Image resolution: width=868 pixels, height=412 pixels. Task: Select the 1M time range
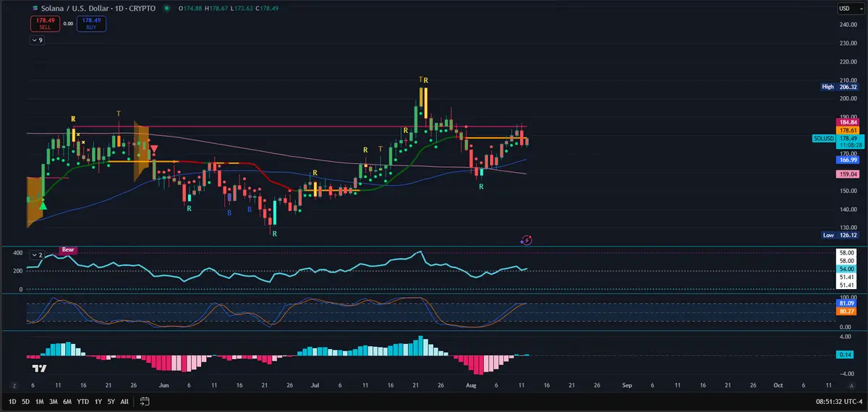coord(40,400)
